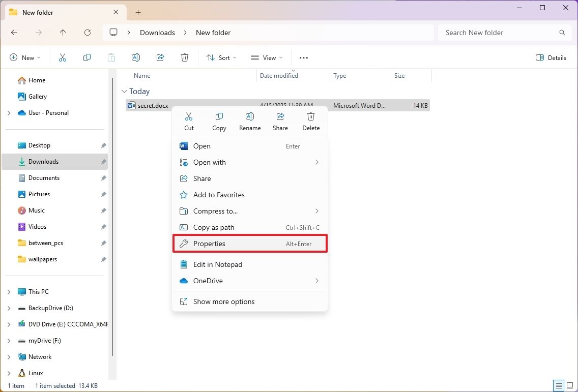Open the Sort options dropdown

(x=221, y=57)
